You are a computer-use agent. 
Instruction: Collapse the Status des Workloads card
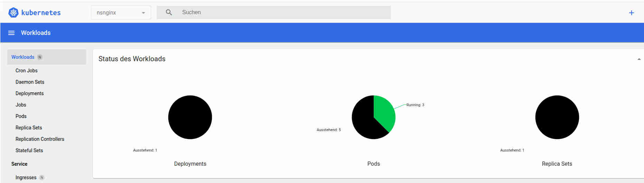(x=639, y=59)
